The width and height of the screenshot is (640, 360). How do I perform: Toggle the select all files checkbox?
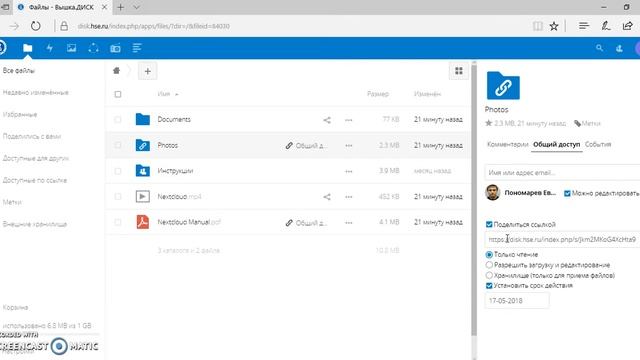[x=118, y=94]
